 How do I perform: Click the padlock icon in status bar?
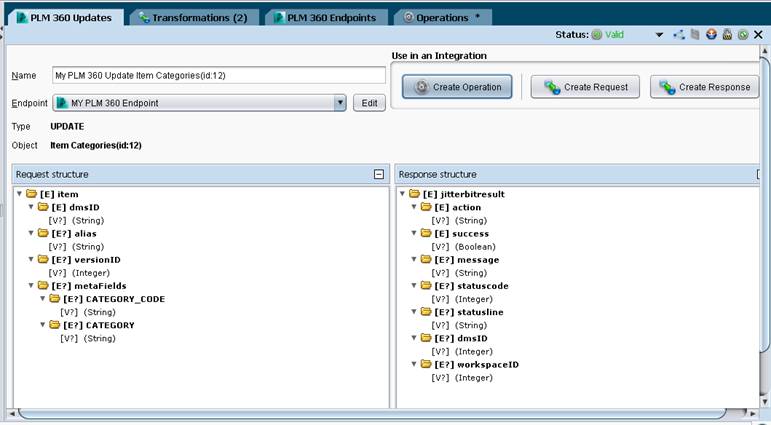(727, 35)
